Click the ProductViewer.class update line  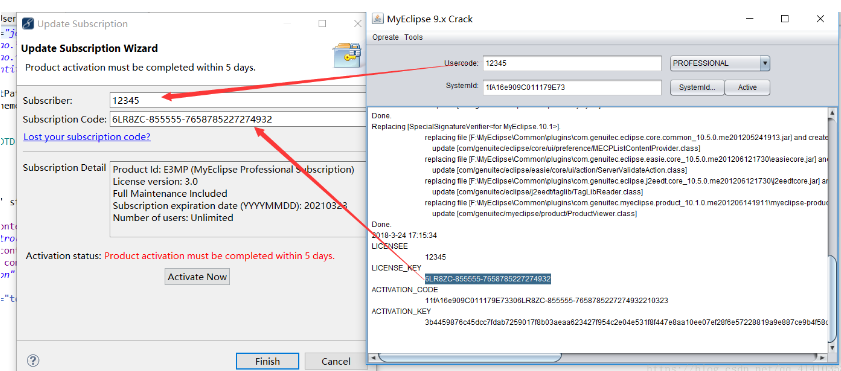pyautogui.click(x=534, y=213)
